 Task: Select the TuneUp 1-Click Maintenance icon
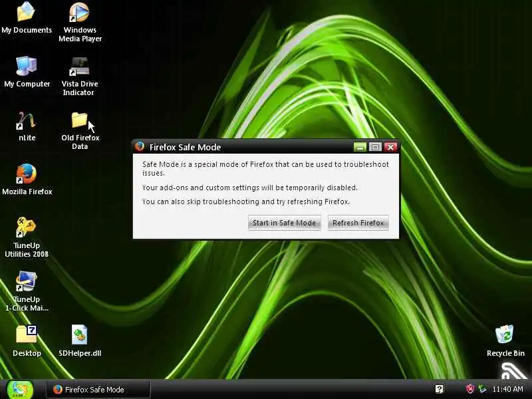click(x=27, y=291)
